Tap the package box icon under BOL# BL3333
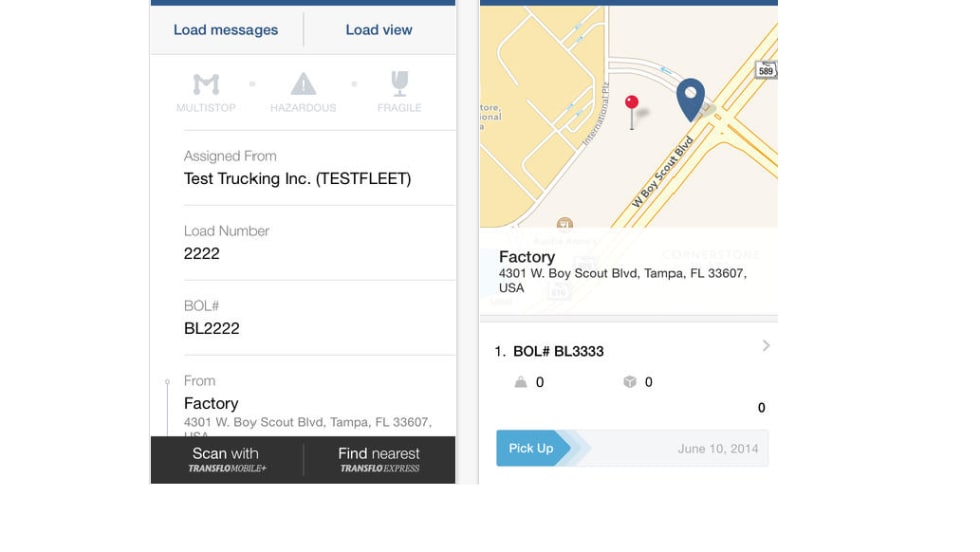This screenshot has width=980, height=552. point(630,382)
